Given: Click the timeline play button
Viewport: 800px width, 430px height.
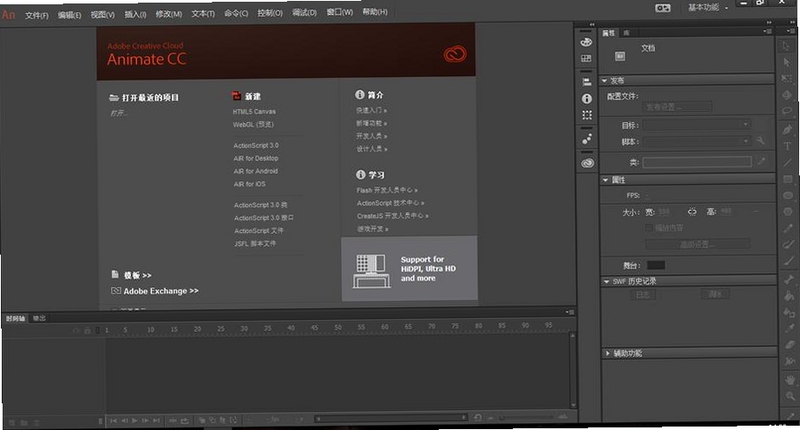Looking at the screenshot, I should point(135,421).
